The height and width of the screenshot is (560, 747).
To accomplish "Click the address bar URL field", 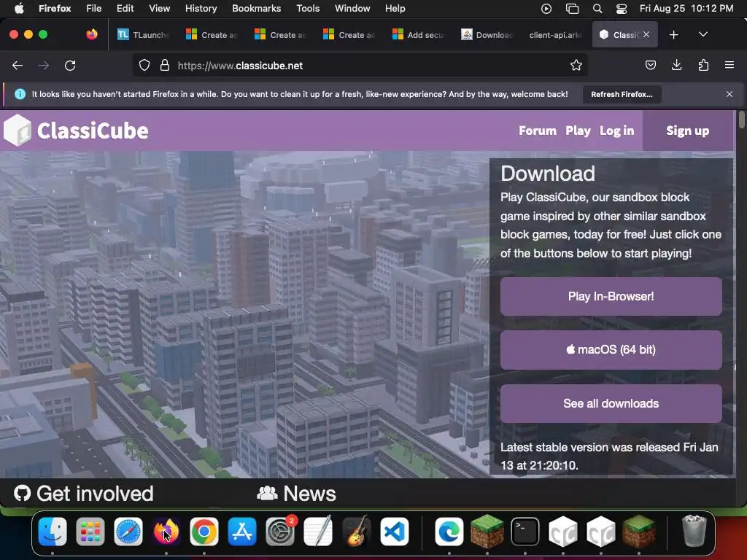I will (360, 66).
